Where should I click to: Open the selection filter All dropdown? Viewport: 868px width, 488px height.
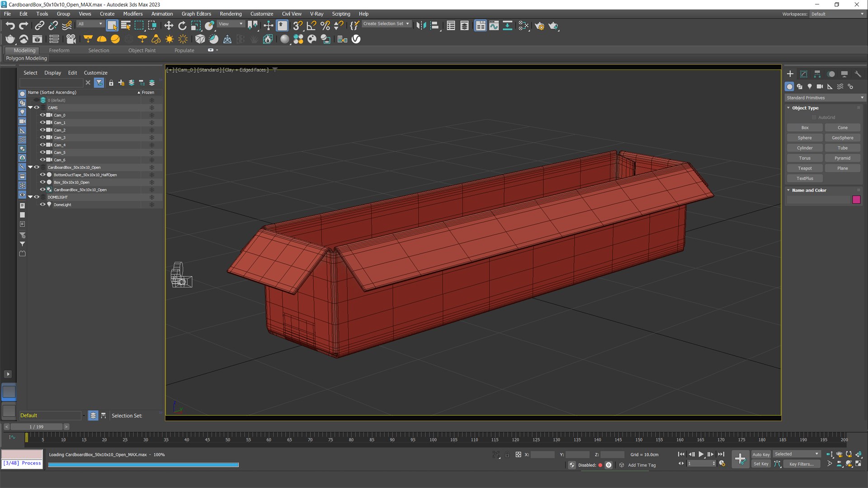pyautogui.click(x=90, y=24)
